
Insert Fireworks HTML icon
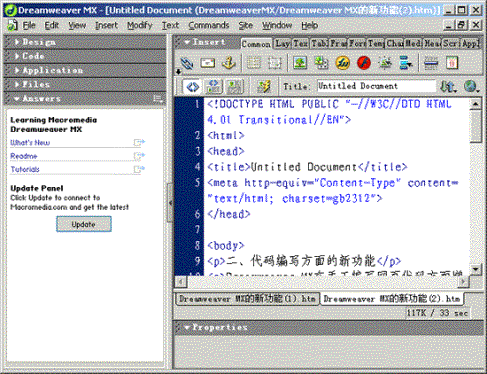pos(342,63)
